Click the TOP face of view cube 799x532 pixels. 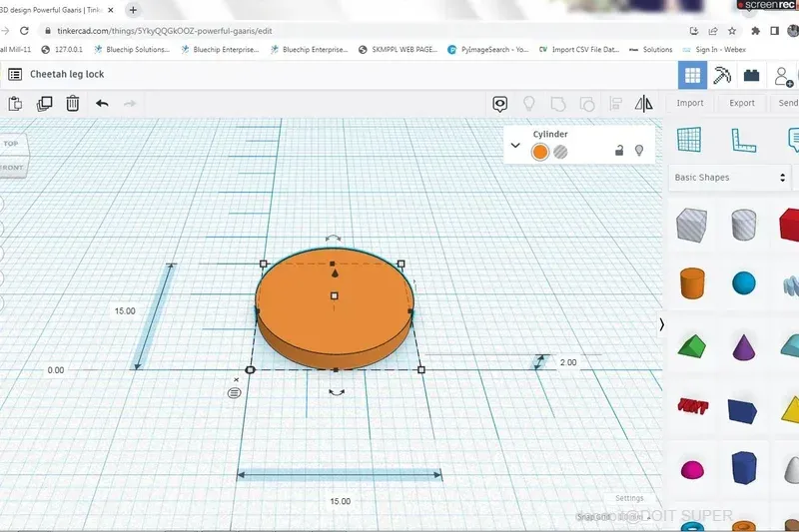[14, 144]
